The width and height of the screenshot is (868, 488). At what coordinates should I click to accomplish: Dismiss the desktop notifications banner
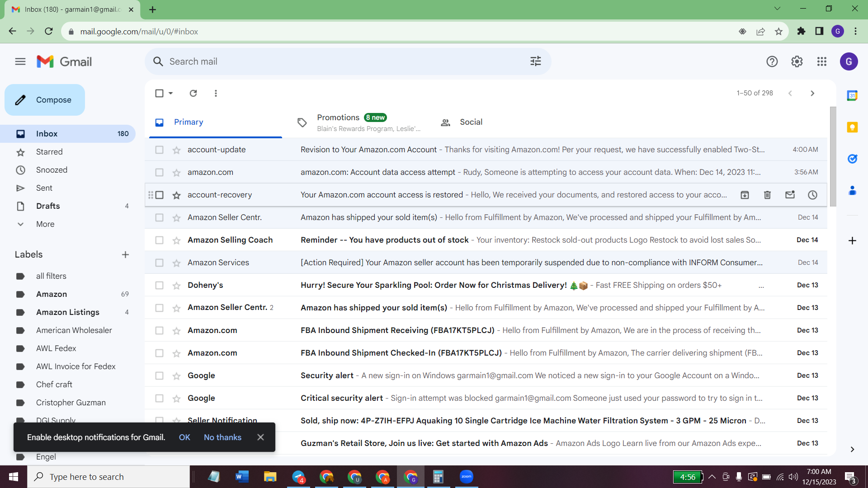coord(260,437)
